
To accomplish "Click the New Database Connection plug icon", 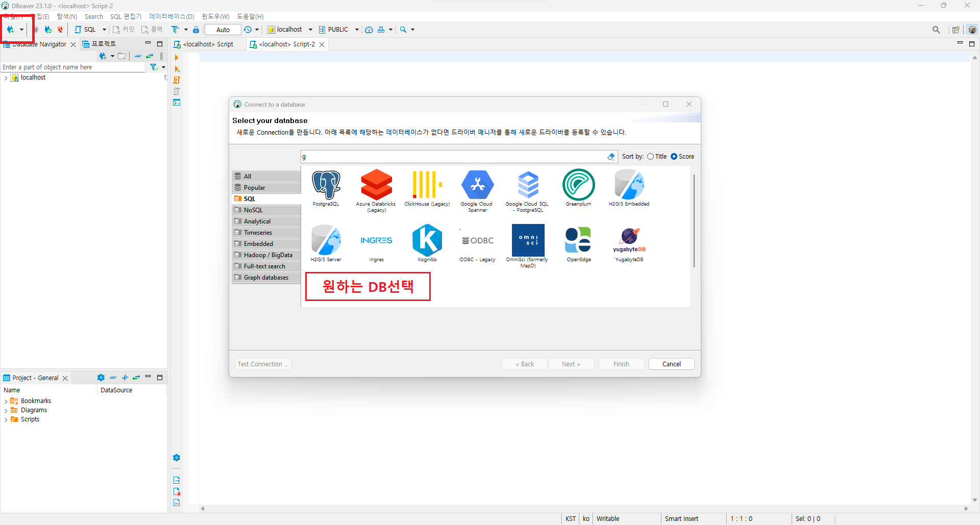I will [x=10, y=30].
